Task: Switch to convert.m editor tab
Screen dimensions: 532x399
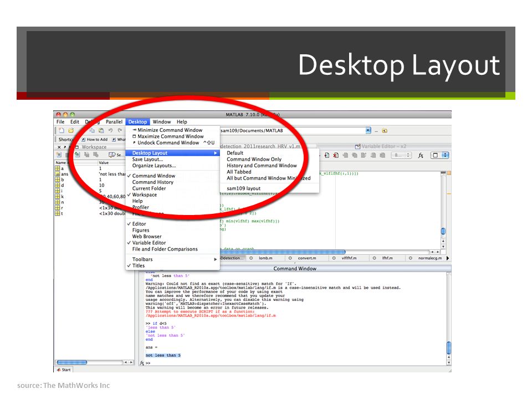Action: coord(307,258)
